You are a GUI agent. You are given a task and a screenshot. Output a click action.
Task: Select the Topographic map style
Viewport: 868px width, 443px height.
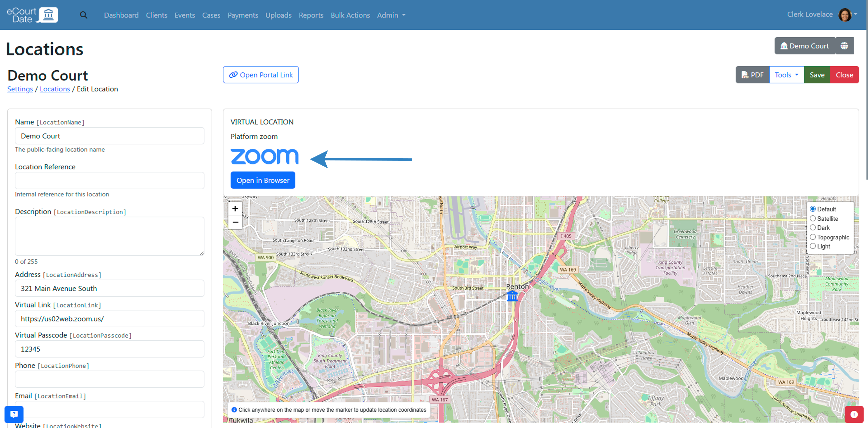[x=813, y=237]
